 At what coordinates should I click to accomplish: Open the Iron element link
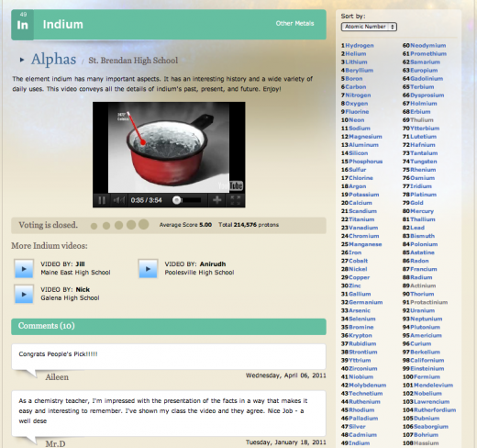[x=355, y=252]
